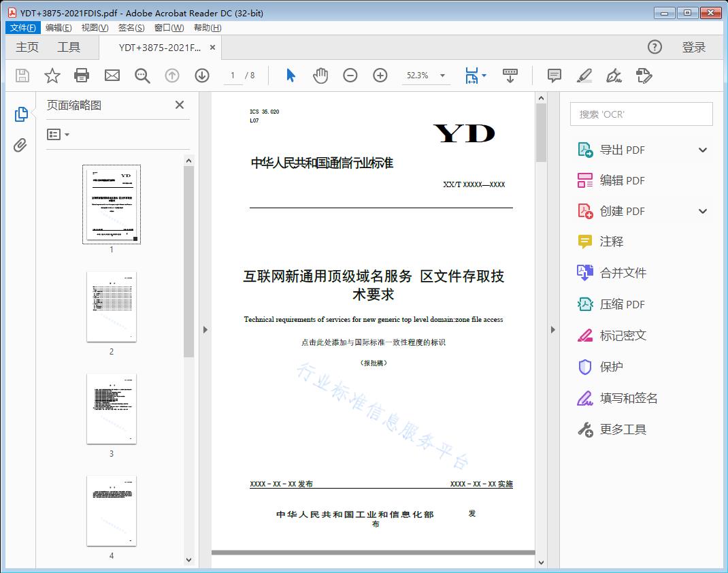The image size is (728, 573).
Task: Save the document with floppy disk icon
Action: click(21, 76)
